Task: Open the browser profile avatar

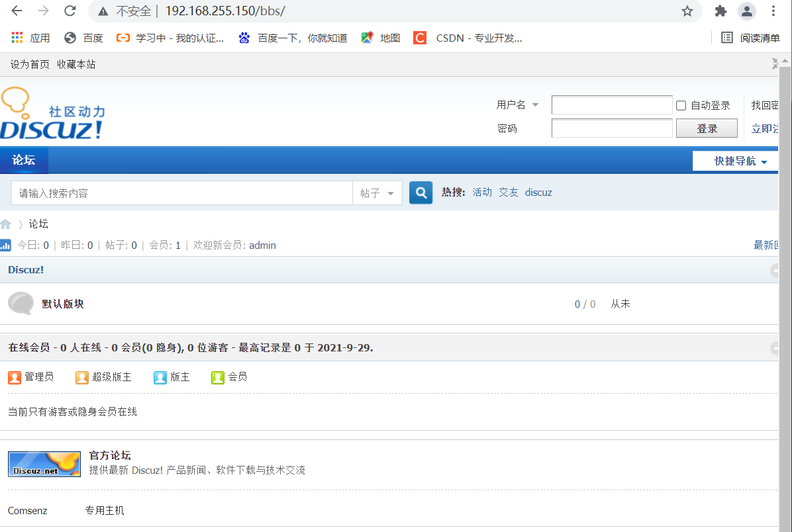Action: 746,11
